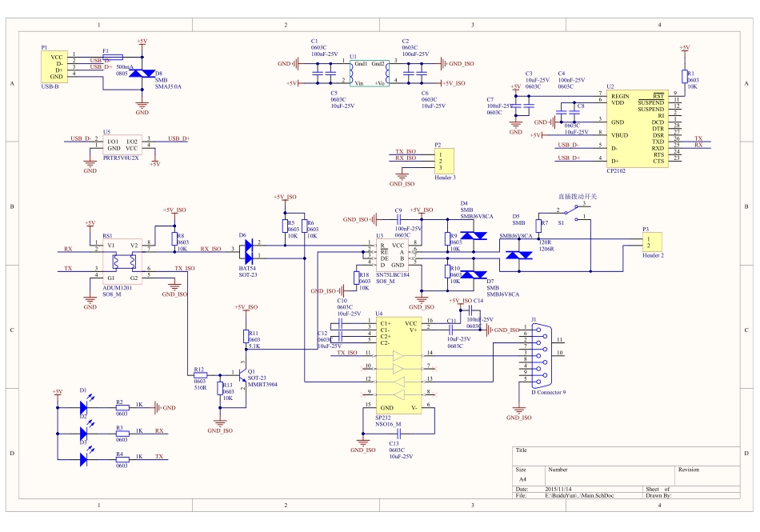
Task: Click the F1 fuse symbol
Action: coord(113,57)
